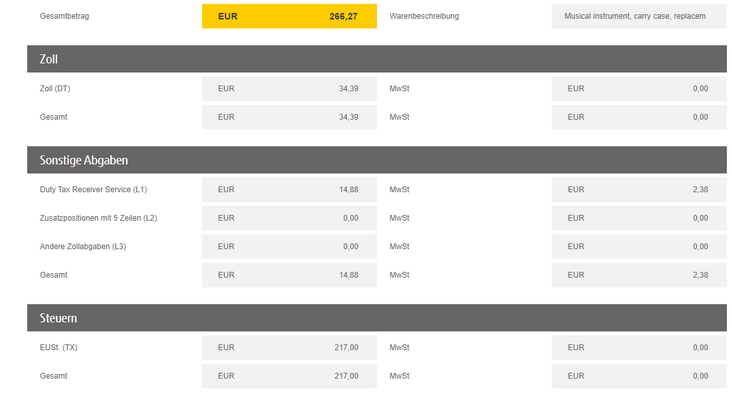Select the Sonstige Abgaben Gesamt amount 14,88

[289, 275]
